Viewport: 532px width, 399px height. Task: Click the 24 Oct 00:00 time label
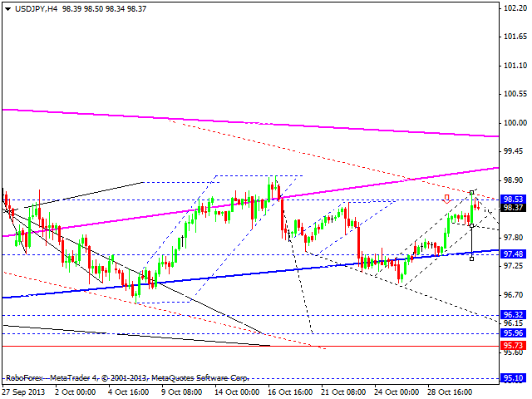(x=397, y=392)
